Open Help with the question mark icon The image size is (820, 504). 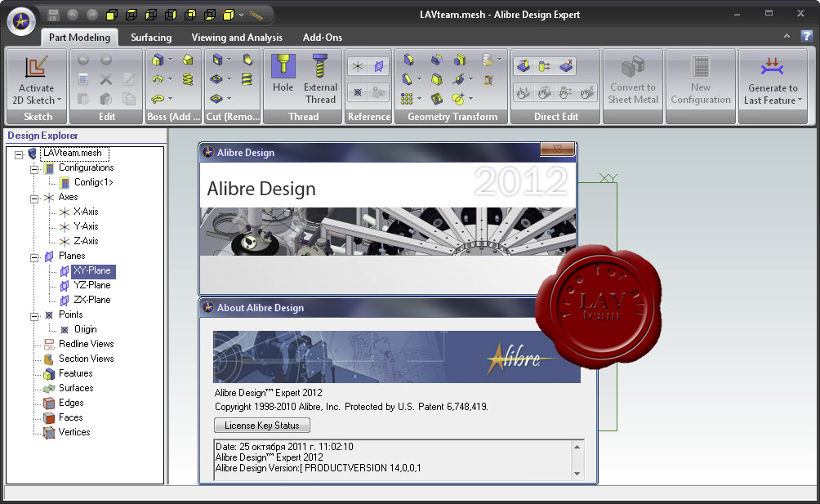coord(806,36)
